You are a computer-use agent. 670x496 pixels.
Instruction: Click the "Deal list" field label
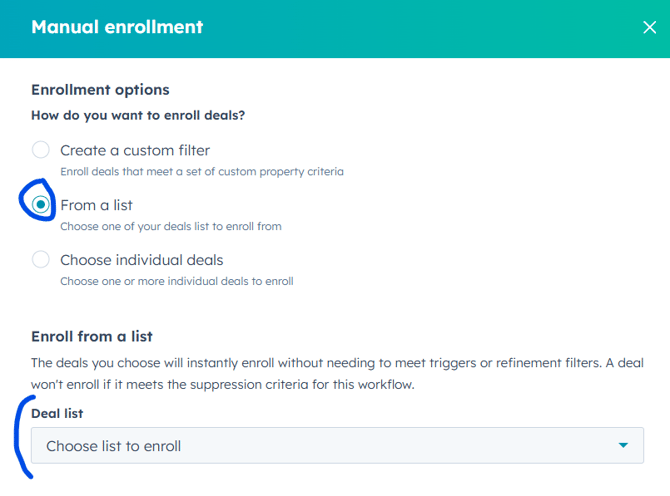[x=59, y=411]
